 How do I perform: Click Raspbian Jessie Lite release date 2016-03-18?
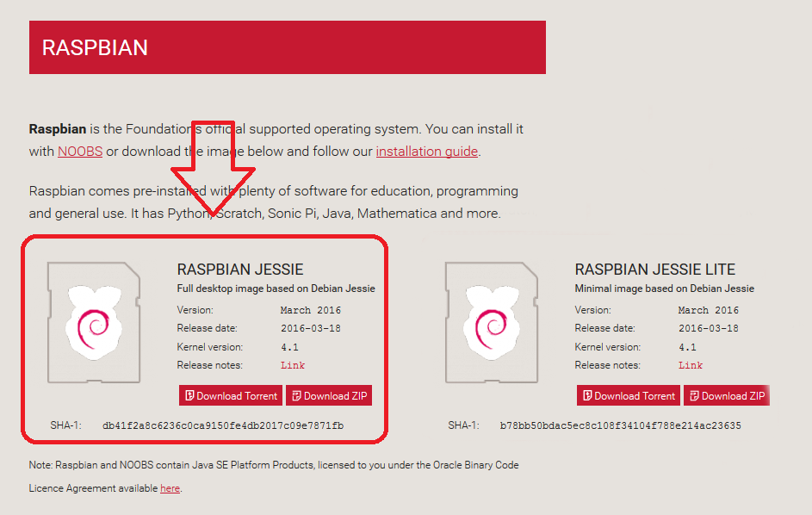[x=709, y=328]
